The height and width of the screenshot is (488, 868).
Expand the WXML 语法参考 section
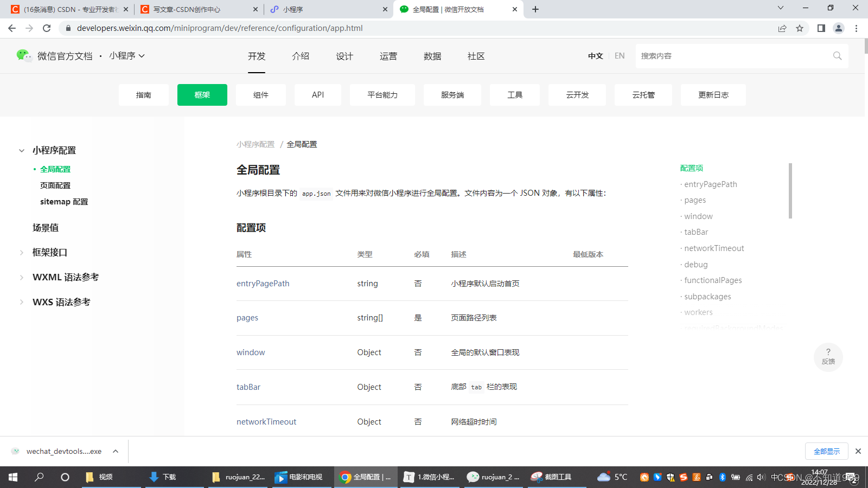22,278
